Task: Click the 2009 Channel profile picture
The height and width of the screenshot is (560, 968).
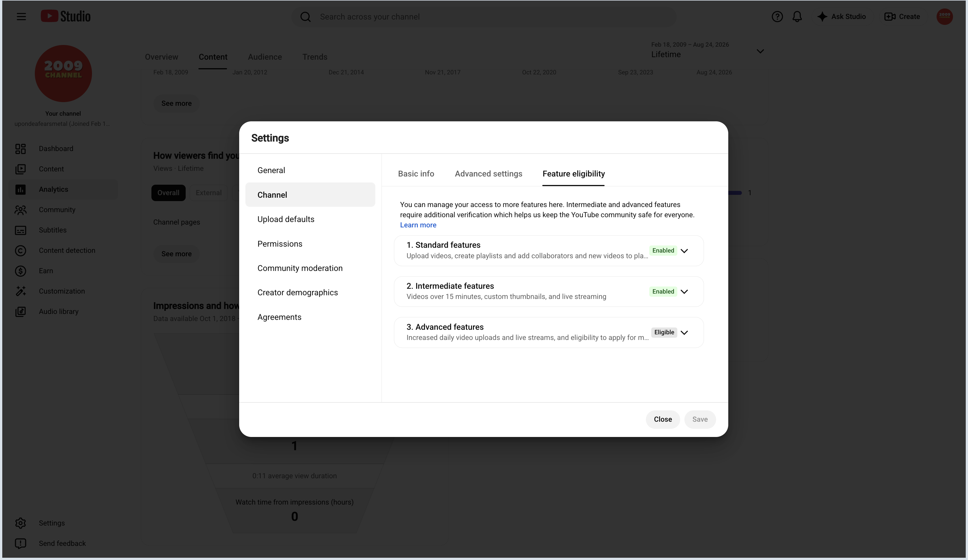Action: tap(63, 73)
